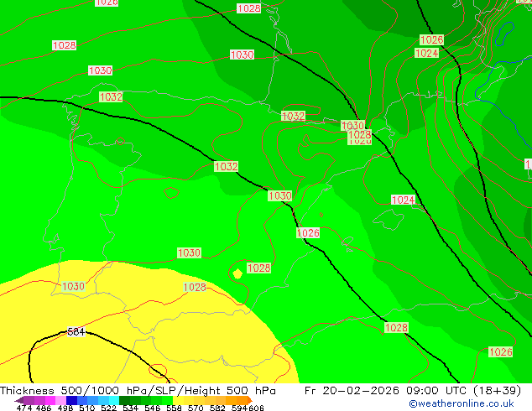Click legend value 510
The height and width of the screenshot is (411, 532).
click(87, 408)
